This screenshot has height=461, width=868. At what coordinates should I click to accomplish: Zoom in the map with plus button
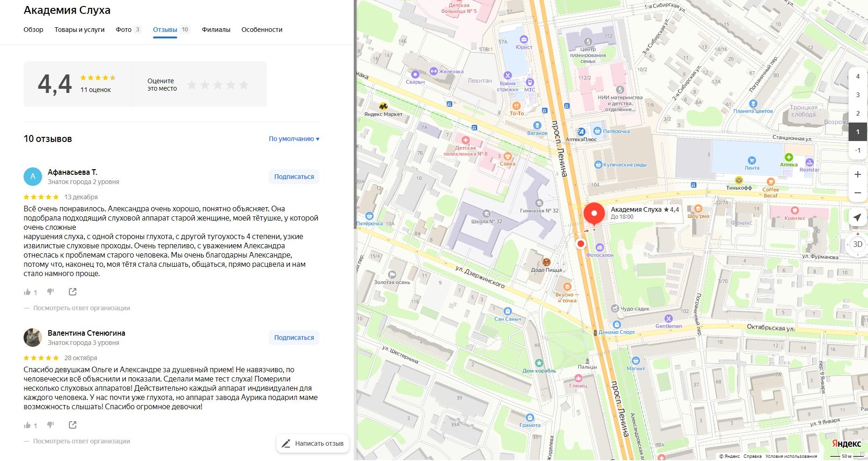point(857,174)
